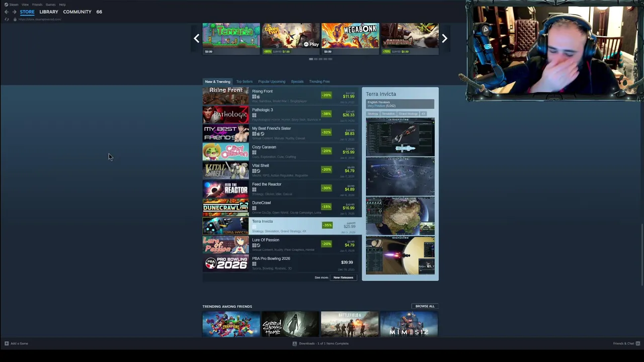Select the Trending Free tab
This screenshot has width=644, height=362.
tap(319, 81)
